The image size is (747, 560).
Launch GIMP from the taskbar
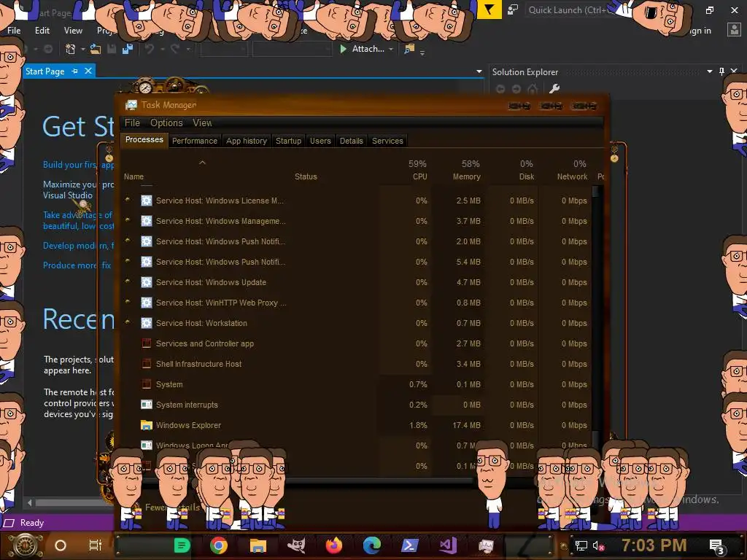296,545
